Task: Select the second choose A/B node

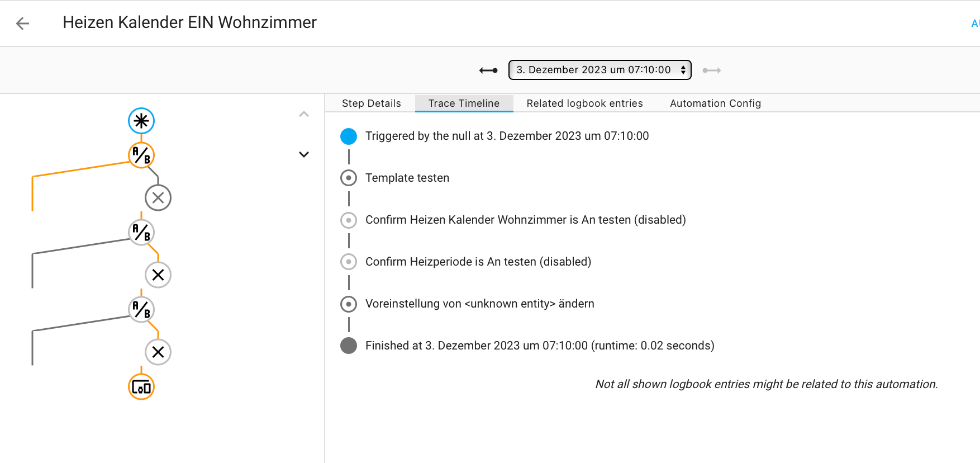Action: click(141, 233)
